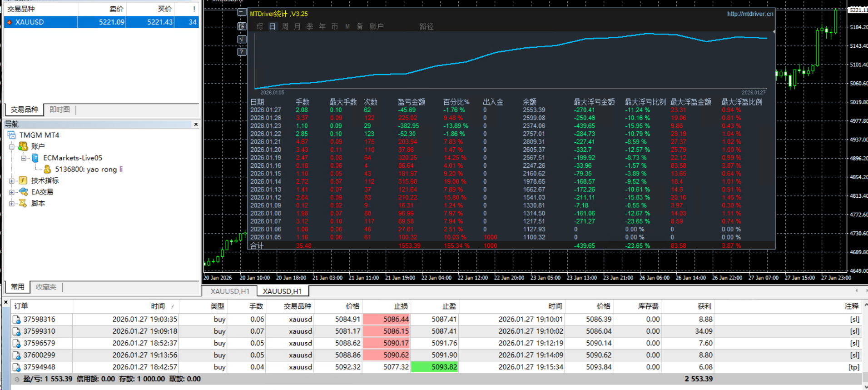
Task: Click the 账户 accounts group icon in navigator
Action: 23,146
